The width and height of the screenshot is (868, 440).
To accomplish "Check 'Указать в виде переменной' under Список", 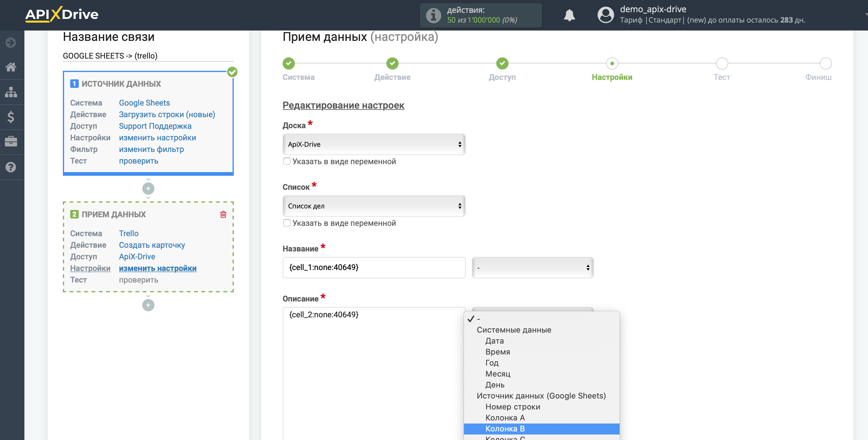I will (x=287, y=223).
